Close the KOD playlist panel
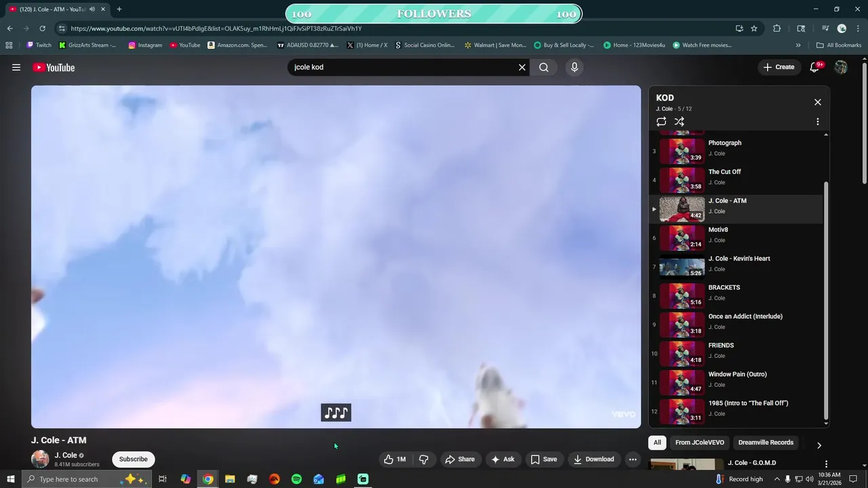 tap(818, 102)
